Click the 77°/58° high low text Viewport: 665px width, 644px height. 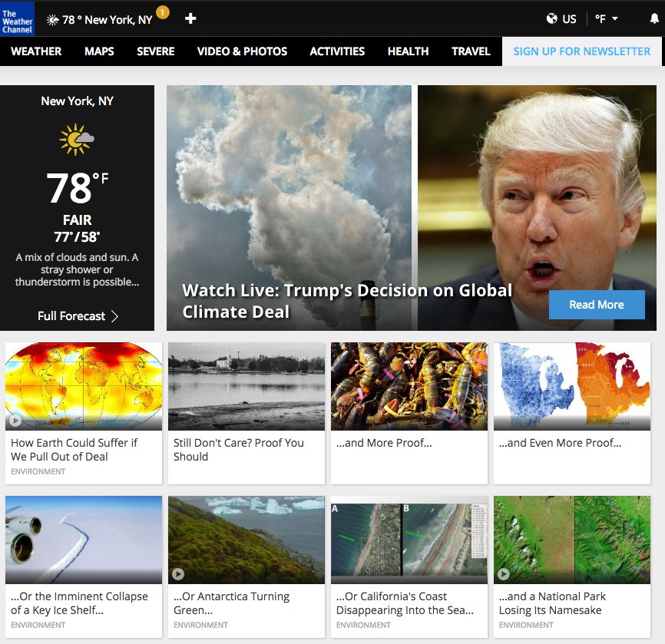pos(78,236)
